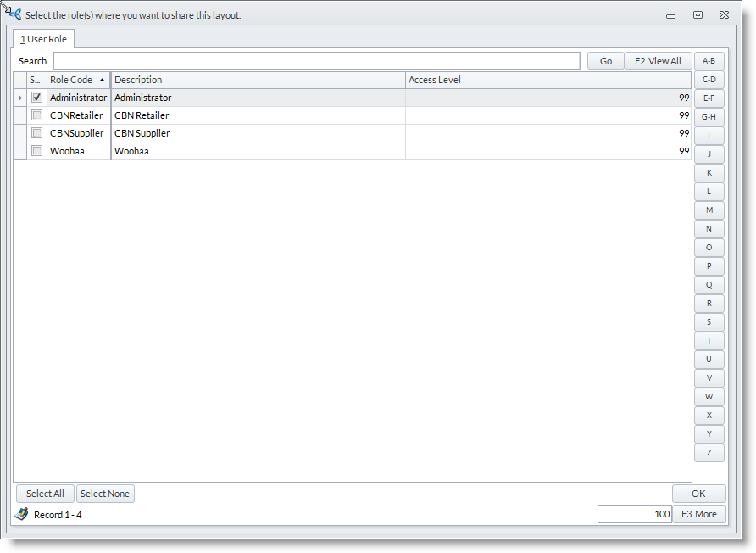The height and width of the screenshot is (553, 756).
Task: Filter roles by the G-H index button
Action: pyautogui.click(x=709, y=117)
